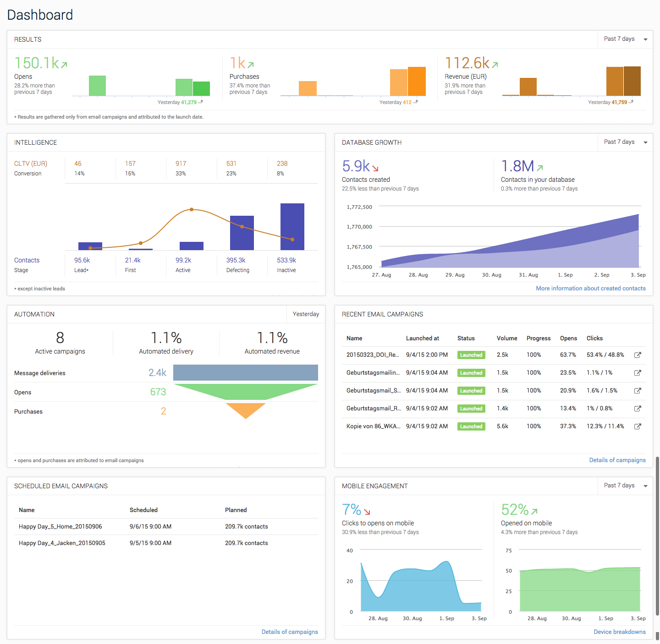
Task: Click the Clicks column header
Action: [594, 338]
